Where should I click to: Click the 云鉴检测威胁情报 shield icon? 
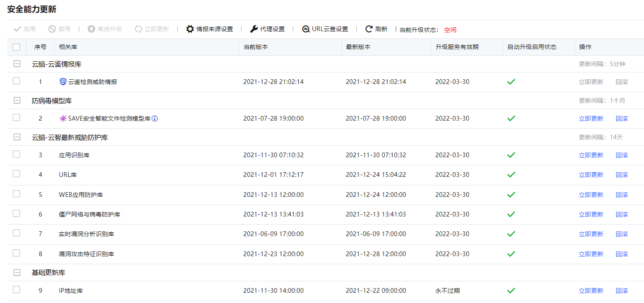point(63,82)
